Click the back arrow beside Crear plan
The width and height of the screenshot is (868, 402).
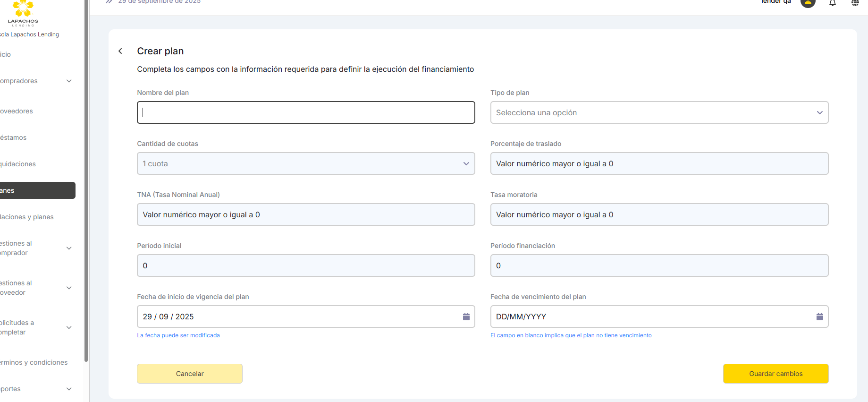click(x=120, y=51)
